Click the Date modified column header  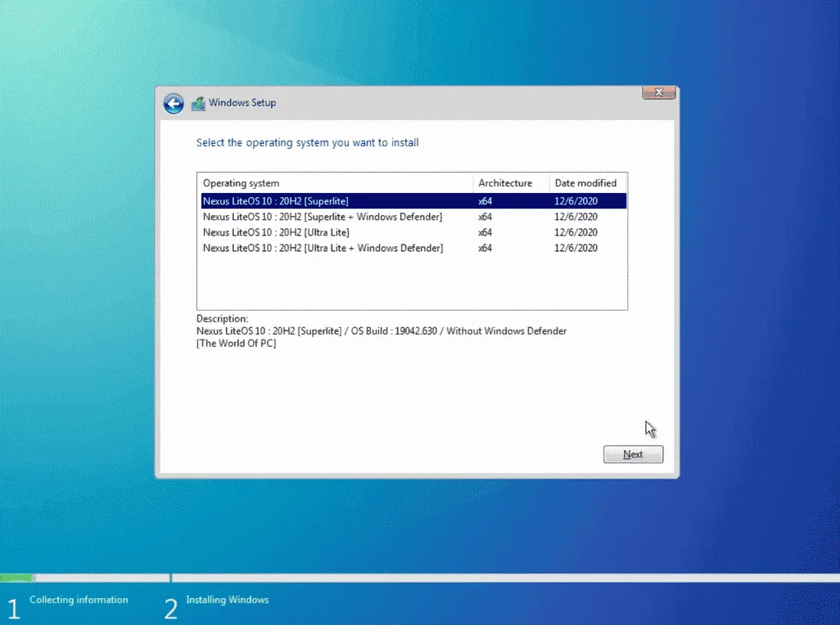(588, 183)
